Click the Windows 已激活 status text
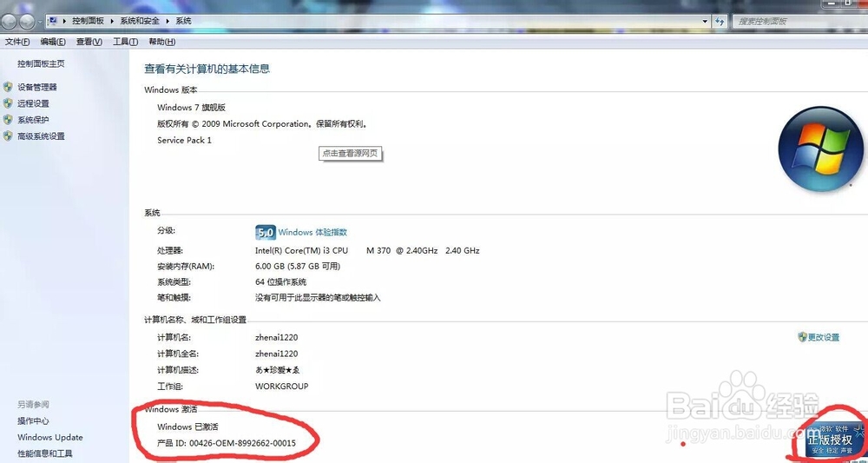 coord(187,427)
